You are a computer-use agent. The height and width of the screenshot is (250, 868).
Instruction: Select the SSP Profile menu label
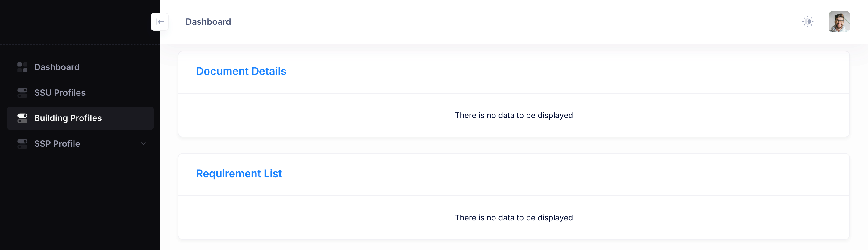[x=57, y=144]
